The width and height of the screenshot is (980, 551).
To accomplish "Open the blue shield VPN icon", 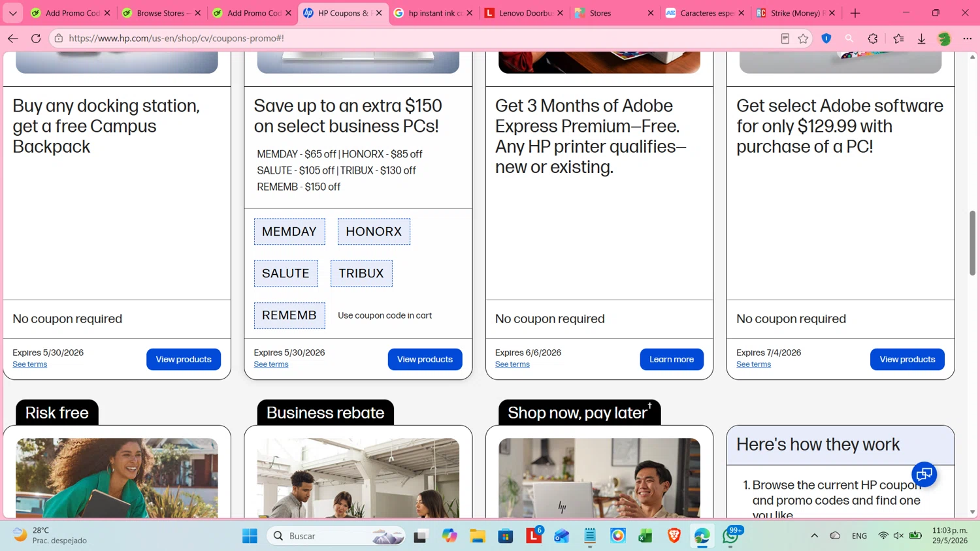I will [826, 39].
